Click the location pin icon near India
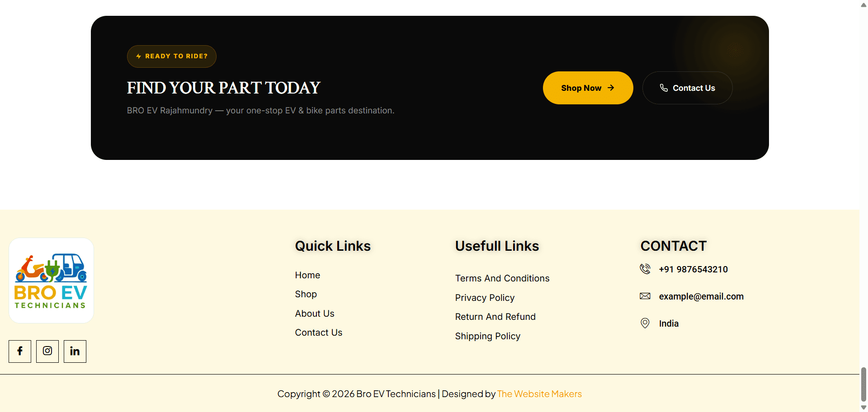Screen dimensions: 868x412 [x=645, y=323]
